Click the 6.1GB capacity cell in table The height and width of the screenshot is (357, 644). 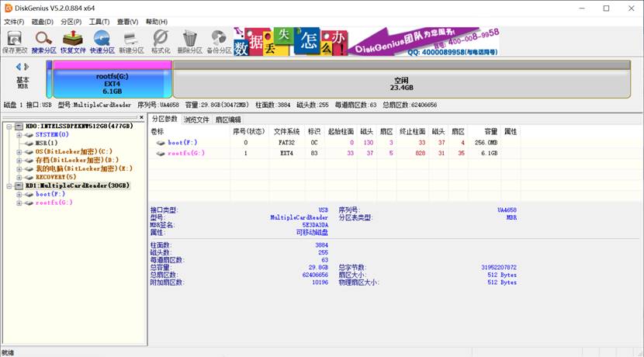pyautogui.click(x=489, y=153)
